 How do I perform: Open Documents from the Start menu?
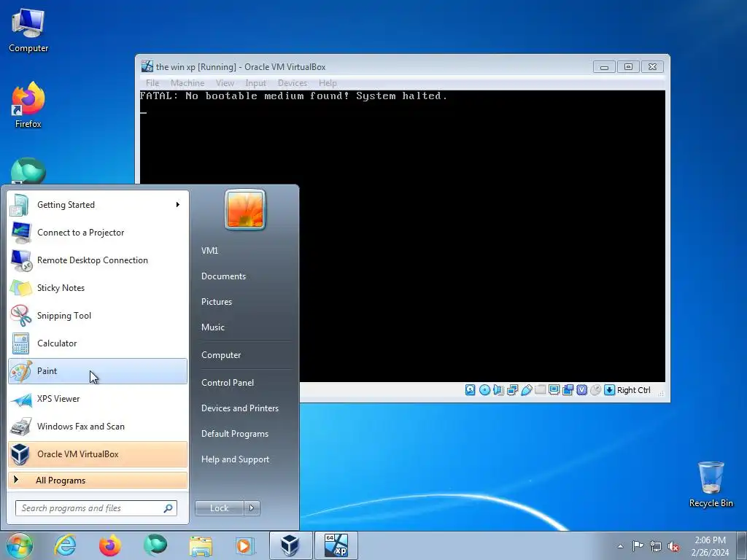223,276
